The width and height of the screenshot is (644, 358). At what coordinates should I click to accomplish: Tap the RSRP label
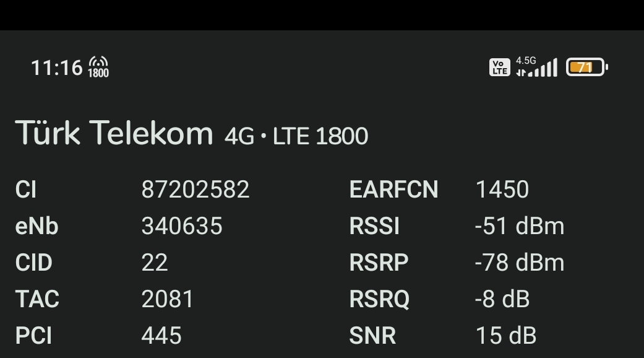pos(379,263)
